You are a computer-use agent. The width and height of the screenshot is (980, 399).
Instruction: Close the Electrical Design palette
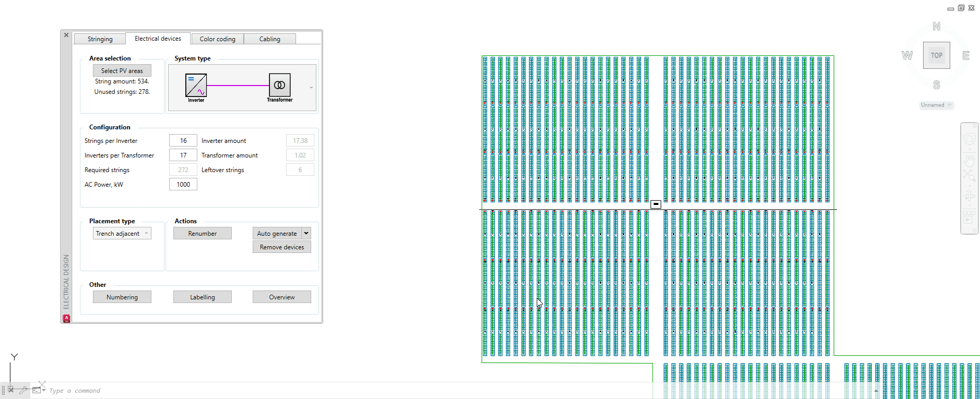coord(66,35)
